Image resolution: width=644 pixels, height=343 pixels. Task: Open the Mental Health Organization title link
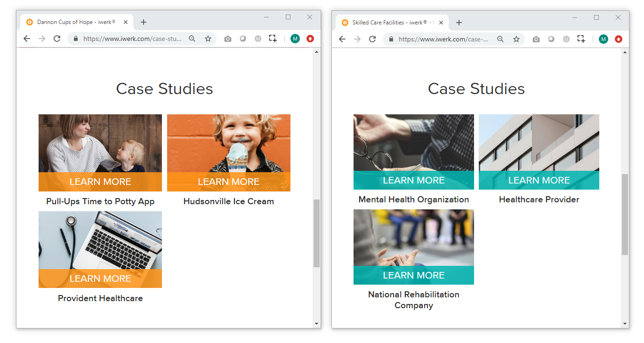[x=414, y=199]
